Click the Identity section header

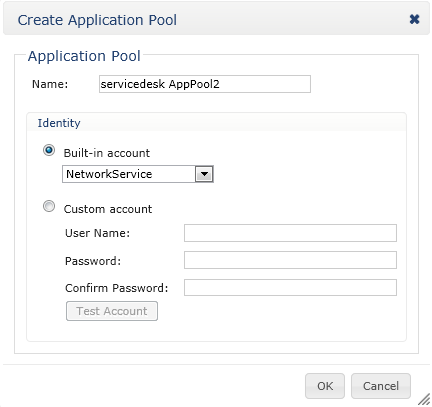point(59,123)
